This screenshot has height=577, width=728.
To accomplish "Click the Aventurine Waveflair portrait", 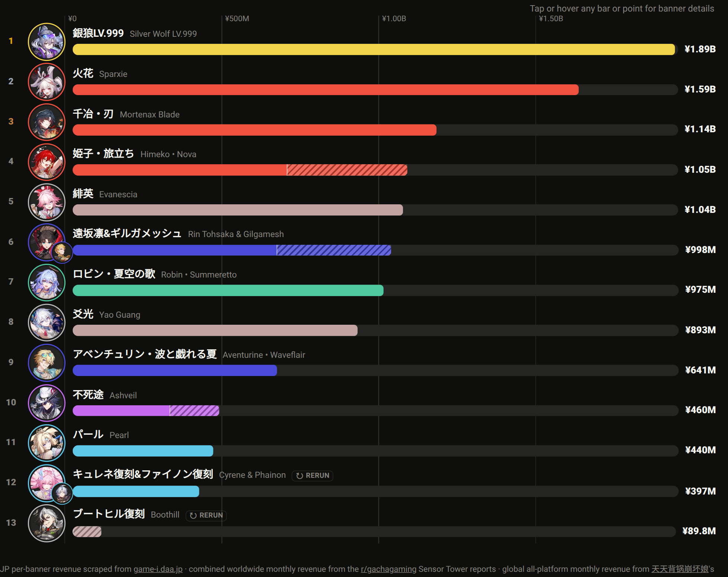I will pyautogui.click(x=46, y=363).
